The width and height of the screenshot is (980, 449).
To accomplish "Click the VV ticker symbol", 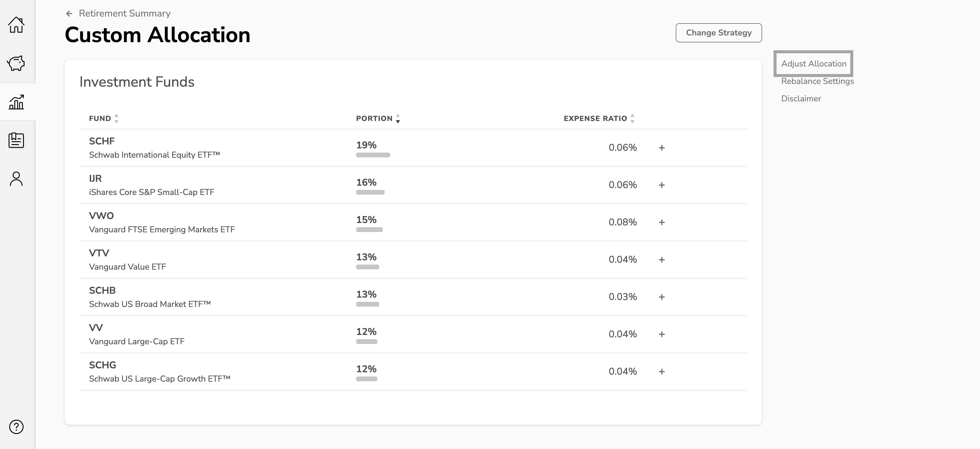I will point(96,328).
